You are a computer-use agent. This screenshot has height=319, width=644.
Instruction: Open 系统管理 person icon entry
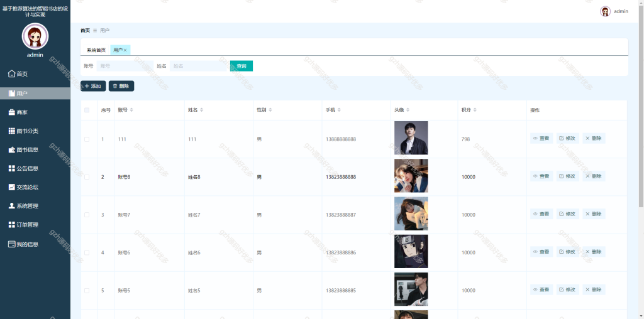pyautogui.click(x=11, y=206)
